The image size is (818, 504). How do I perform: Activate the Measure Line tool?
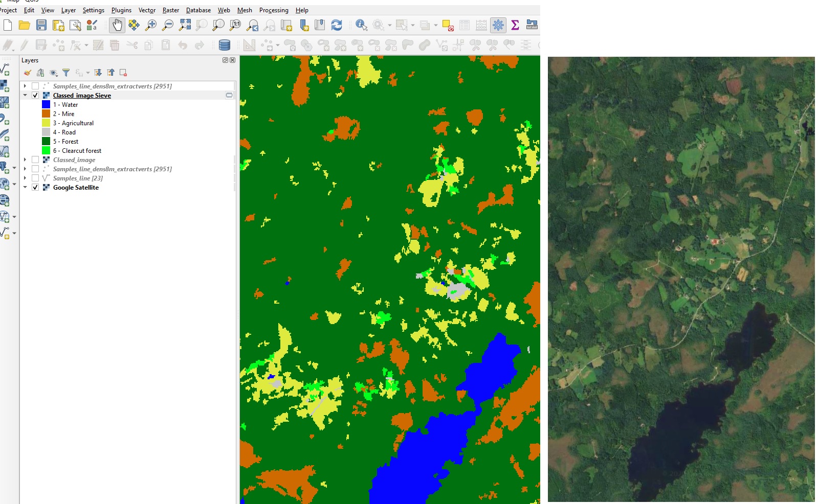pyautogui.click(x=532, y=25)
